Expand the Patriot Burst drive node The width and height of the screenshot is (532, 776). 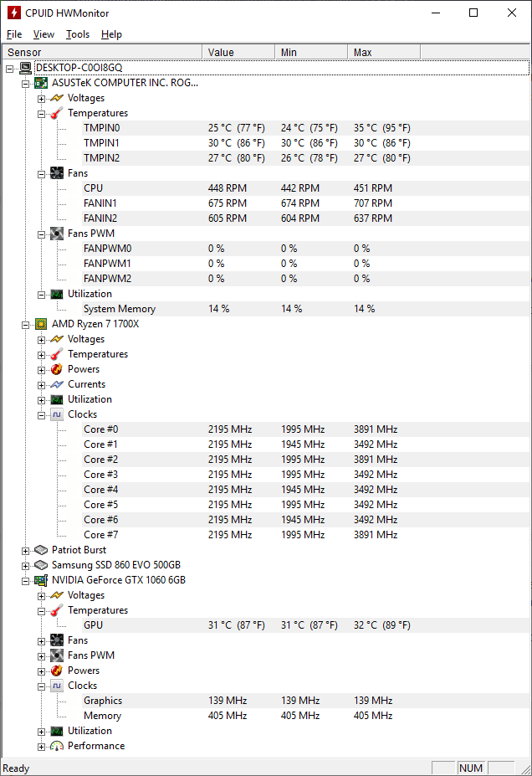[x=25, y=550]
